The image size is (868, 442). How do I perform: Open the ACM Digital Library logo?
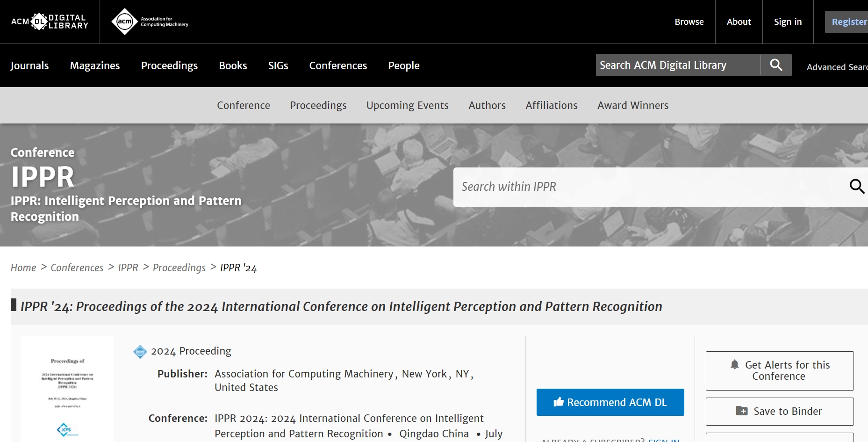(50, 22)
